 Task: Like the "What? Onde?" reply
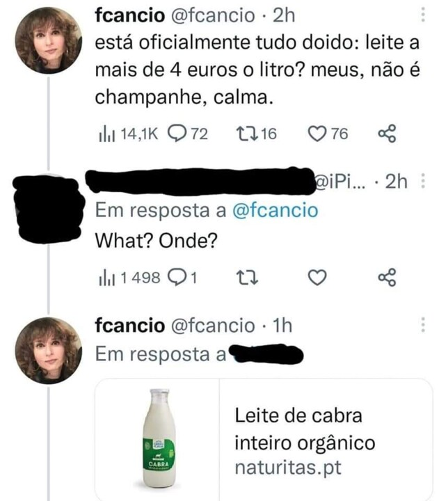[317, 278]
